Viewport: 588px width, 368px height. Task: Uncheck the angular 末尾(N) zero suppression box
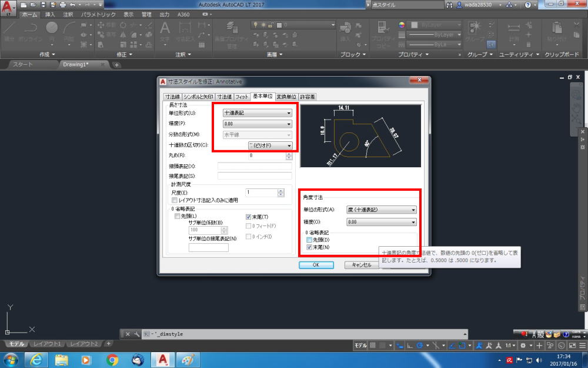[x=309, y=247]
